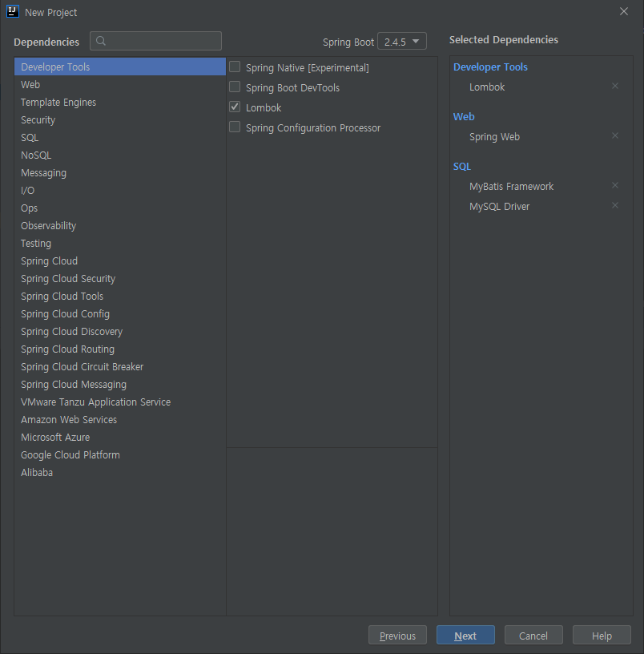Select the Web category

(120, 85)
